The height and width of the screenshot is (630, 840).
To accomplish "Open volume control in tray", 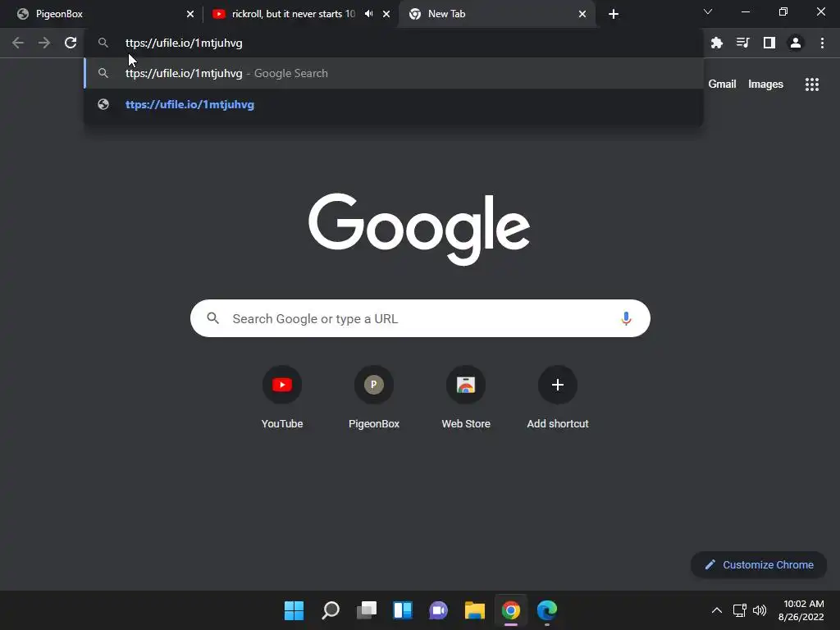I will tap(760, 610).
